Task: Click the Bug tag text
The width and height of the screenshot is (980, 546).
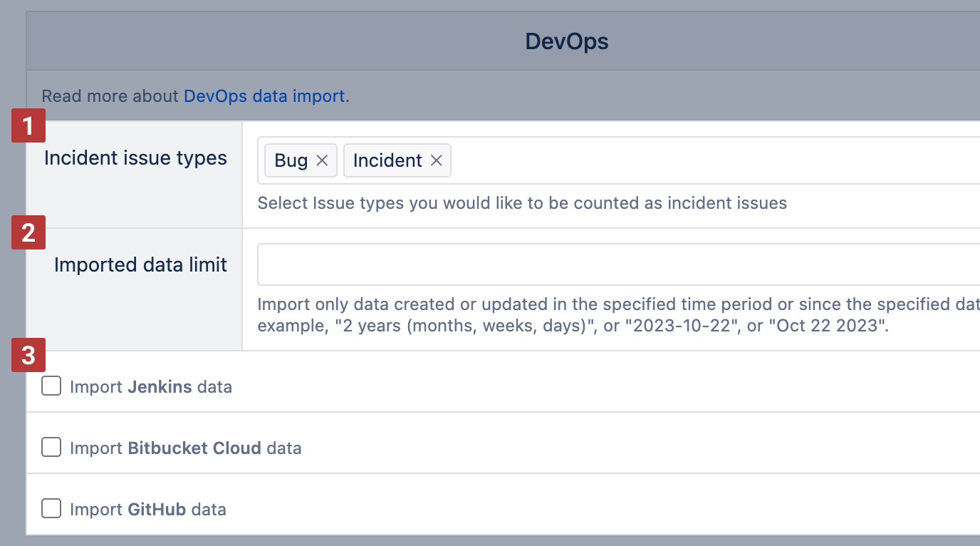Action: [x=291, y=160]
